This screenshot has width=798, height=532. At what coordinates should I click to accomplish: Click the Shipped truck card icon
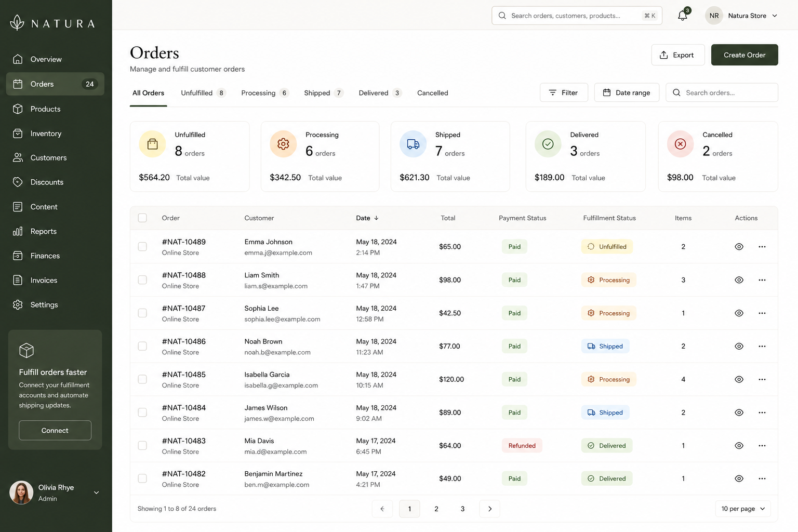pyautogui.click(x=413, y=144)
